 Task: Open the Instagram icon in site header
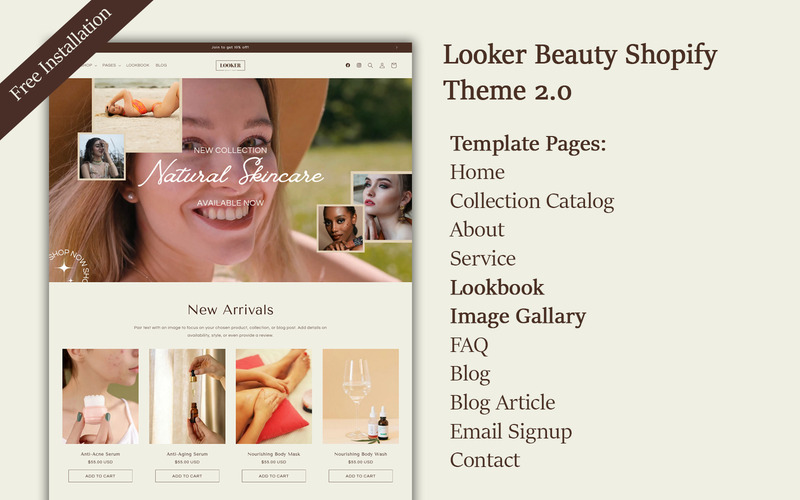(359, 65)
